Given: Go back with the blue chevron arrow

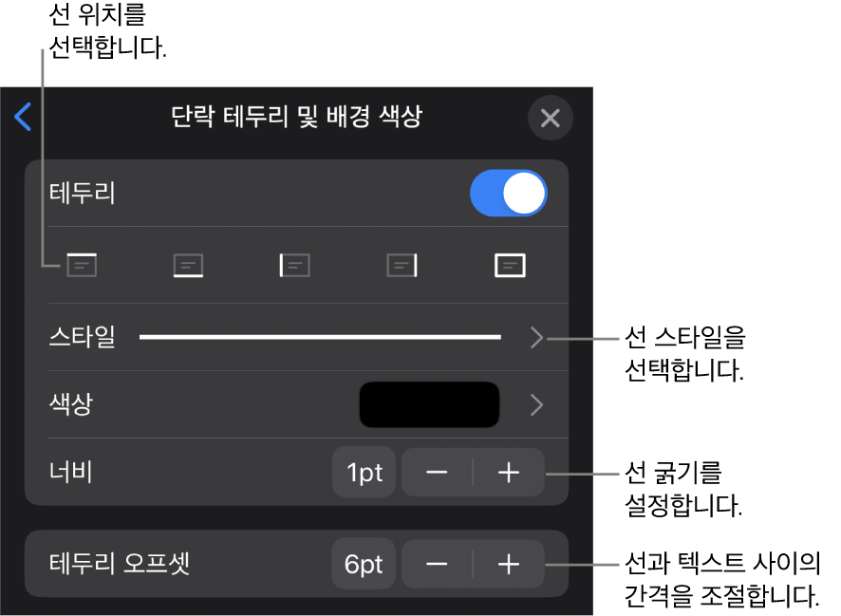Looking at the screenshot, I should pos(23,117).
